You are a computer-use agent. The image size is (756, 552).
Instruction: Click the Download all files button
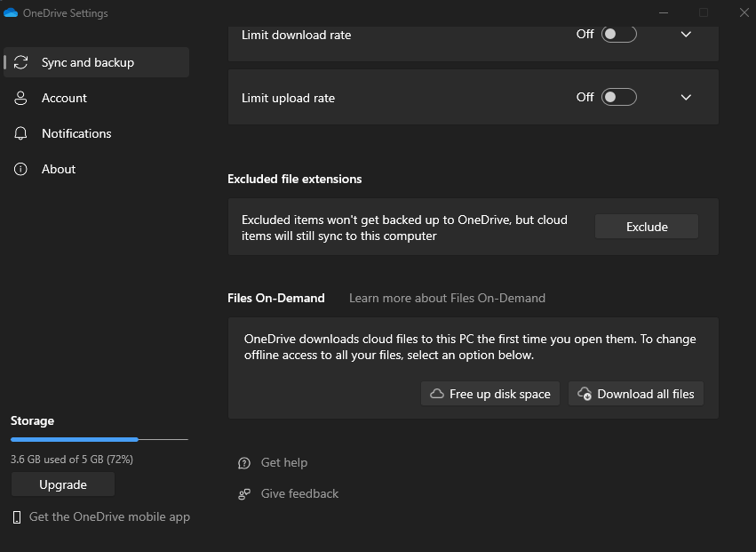[x=636, y=394]
